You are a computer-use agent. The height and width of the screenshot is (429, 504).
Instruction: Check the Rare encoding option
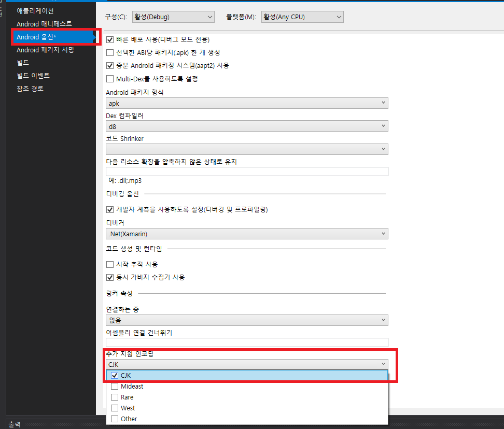(115, 397)
